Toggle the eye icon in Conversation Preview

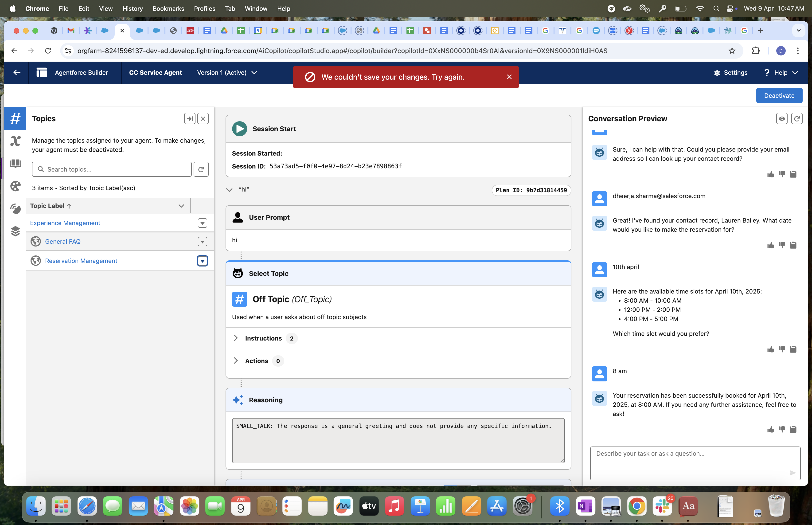pos(782,118)
